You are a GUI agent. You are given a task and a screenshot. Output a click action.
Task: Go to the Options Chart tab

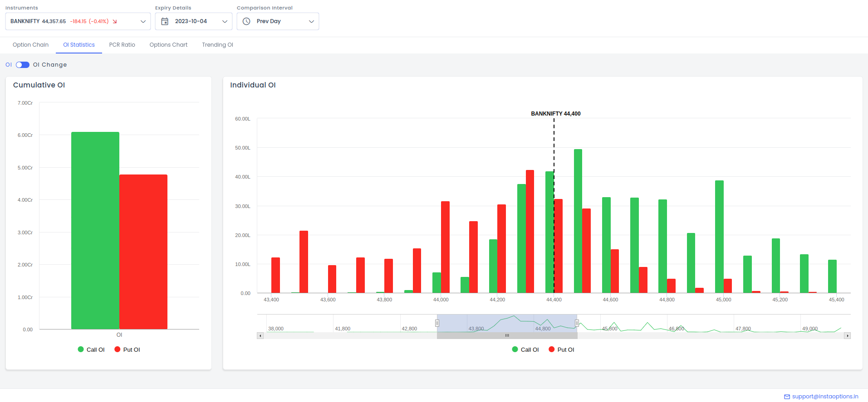click(x=168, y=45)
